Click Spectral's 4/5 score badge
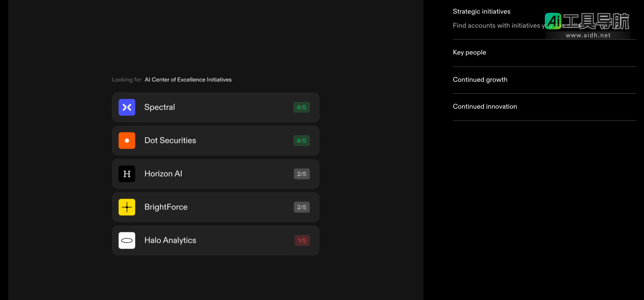The image size is (644, 300). (x=301, y=107)
